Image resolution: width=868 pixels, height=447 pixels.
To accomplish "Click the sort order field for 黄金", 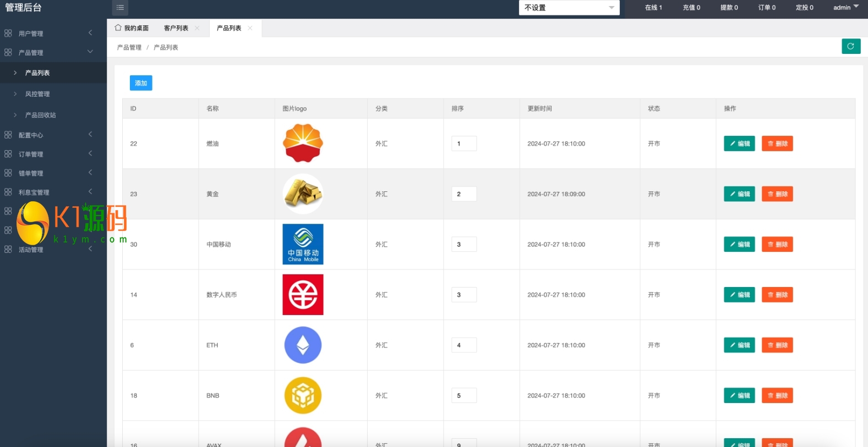I will tap(464, 194).
